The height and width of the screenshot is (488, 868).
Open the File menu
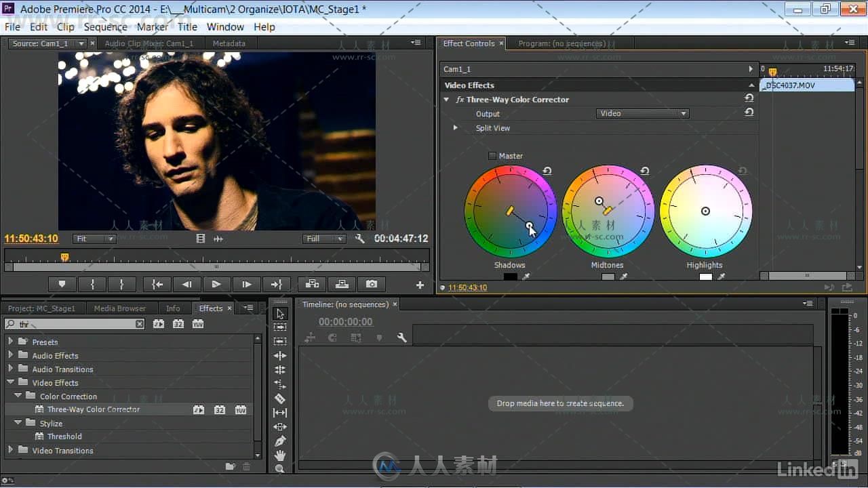[x=12, y=27]
